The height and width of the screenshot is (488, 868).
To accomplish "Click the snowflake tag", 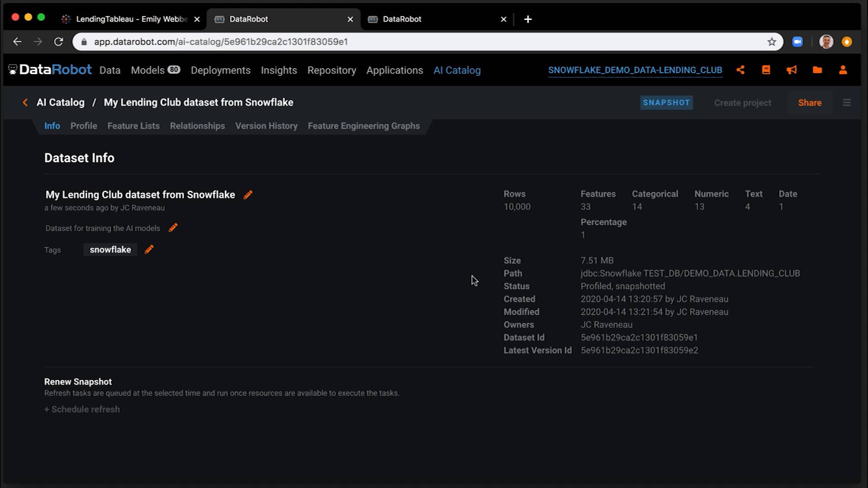I will coord(110,249).
